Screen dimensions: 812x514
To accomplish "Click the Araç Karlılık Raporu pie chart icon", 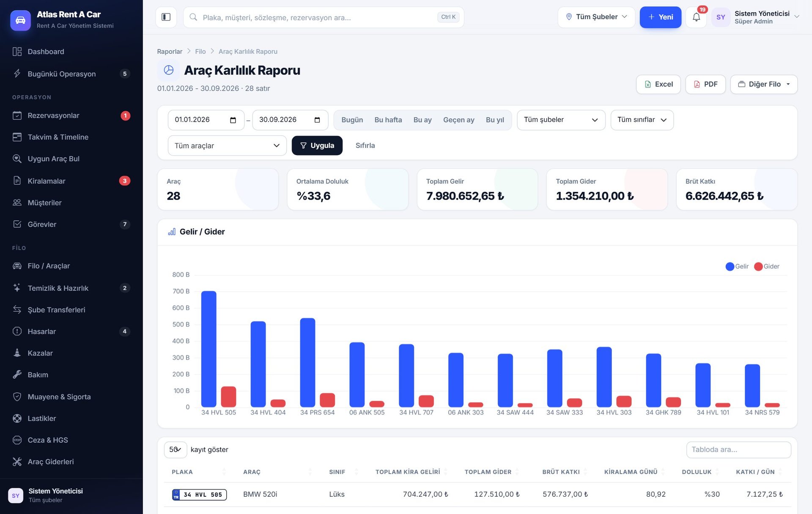I will tap(168, 70).
